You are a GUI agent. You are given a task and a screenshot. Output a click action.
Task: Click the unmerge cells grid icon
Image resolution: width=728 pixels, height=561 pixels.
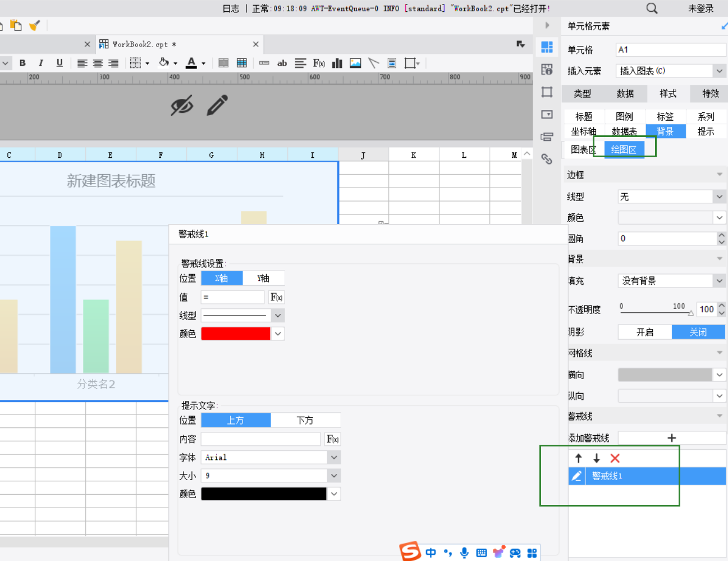(242, 63)
